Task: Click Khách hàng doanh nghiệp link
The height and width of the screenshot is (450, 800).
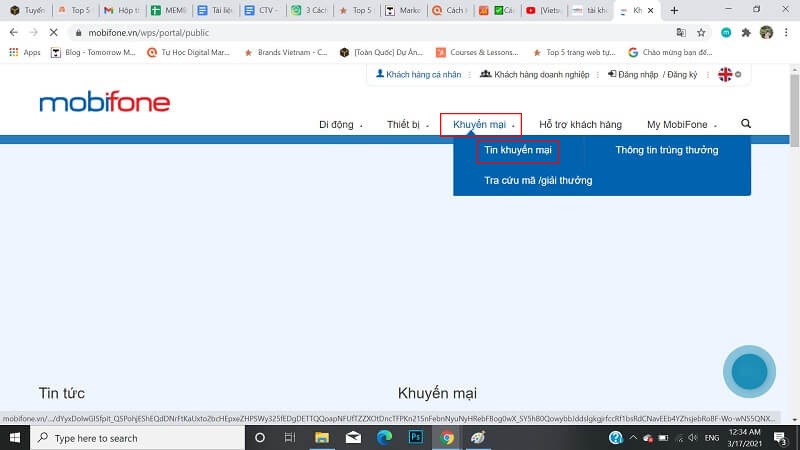Action: coord(535,74)
